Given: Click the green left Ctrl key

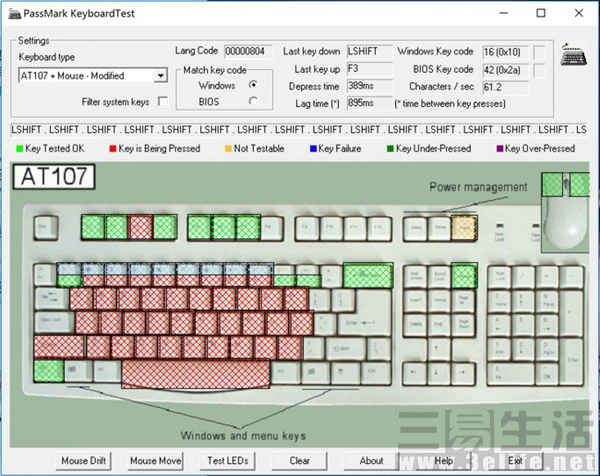Looking at the screenshot, I should [47, 371].
